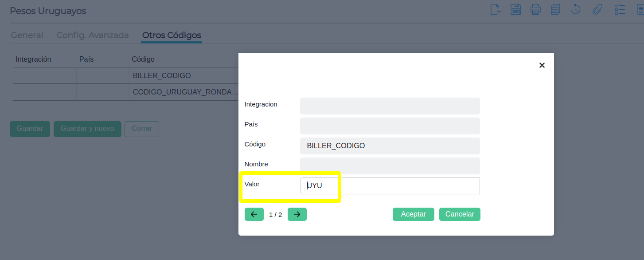Click the new document icon in toolbar
The image size is (644, 260).
[496, 9]
